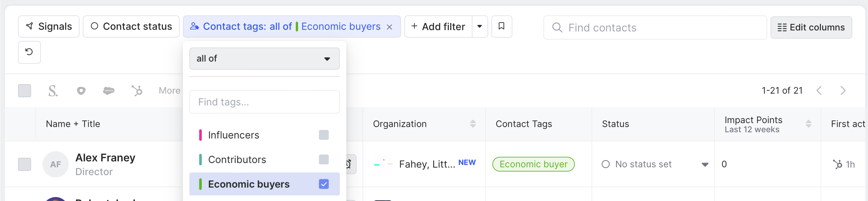The height and width of the screenshot is (201, 868).
Task: Expand the Add filter dropdown arrow
Action: [x=480, y=26]
